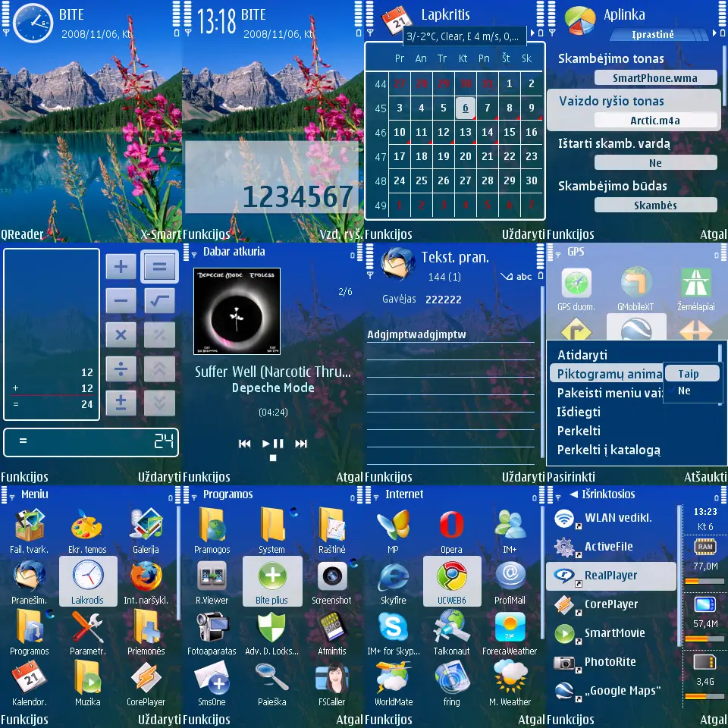Screen dimensions: 728x728
Task: Open ActiveFile in Išrinktosios list
Action: 611,547
